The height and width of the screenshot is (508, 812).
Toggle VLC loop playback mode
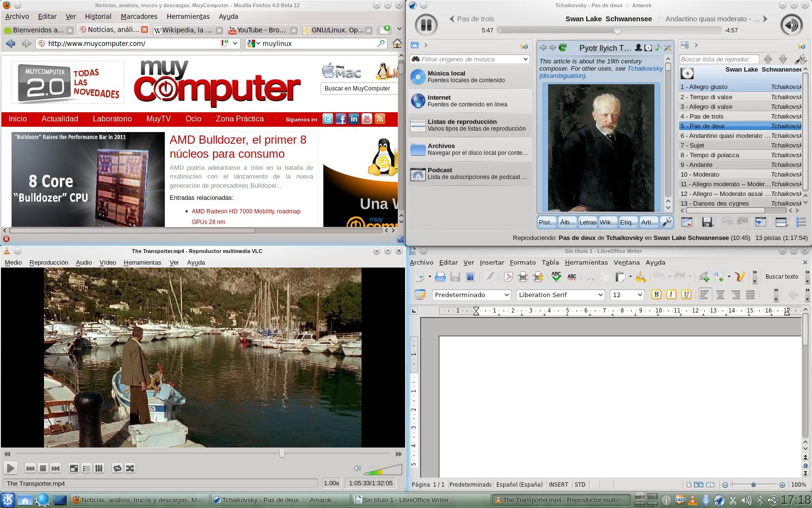pos(117,468)
